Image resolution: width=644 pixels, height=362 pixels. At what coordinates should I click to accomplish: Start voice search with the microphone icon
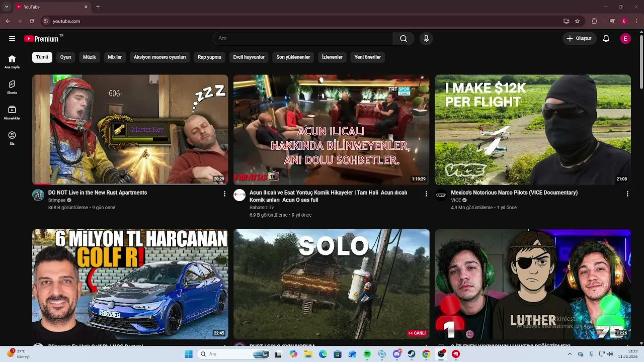coord(426,39)
